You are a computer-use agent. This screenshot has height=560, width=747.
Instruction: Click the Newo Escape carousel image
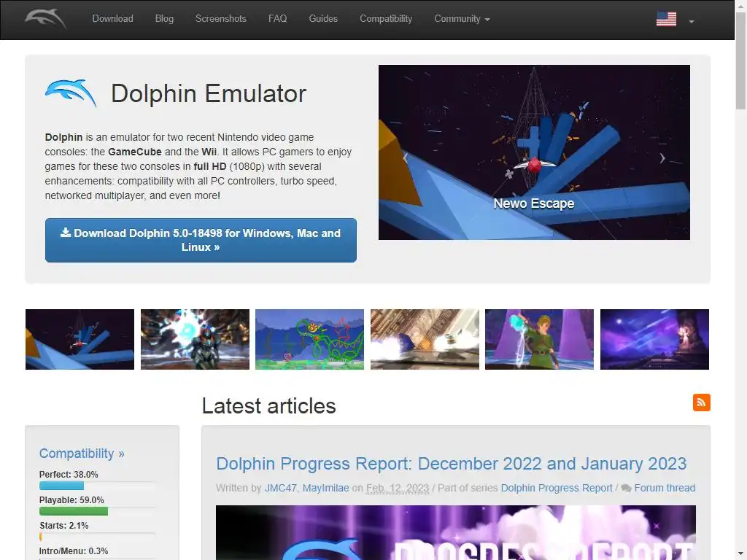click(x=534, y=152)
